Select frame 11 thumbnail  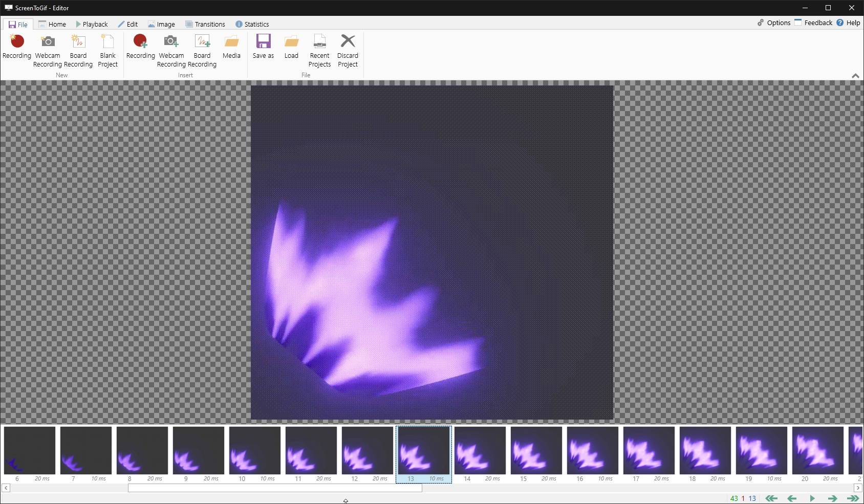coord(311,451)
